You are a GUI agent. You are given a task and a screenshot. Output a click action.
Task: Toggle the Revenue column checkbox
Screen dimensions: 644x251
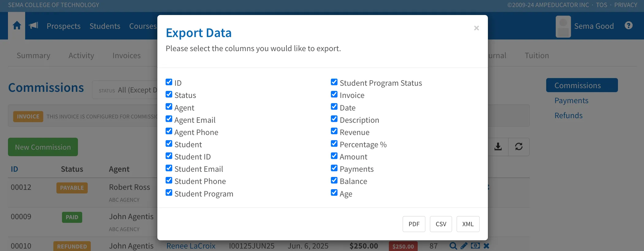point(334,131)
